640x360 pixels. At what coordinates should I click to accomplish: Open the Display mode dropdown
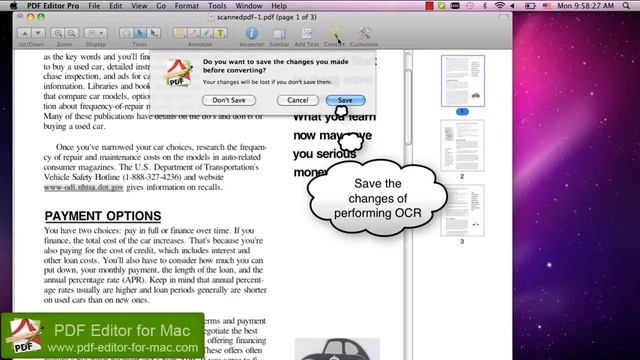click(x=96, y=33)
